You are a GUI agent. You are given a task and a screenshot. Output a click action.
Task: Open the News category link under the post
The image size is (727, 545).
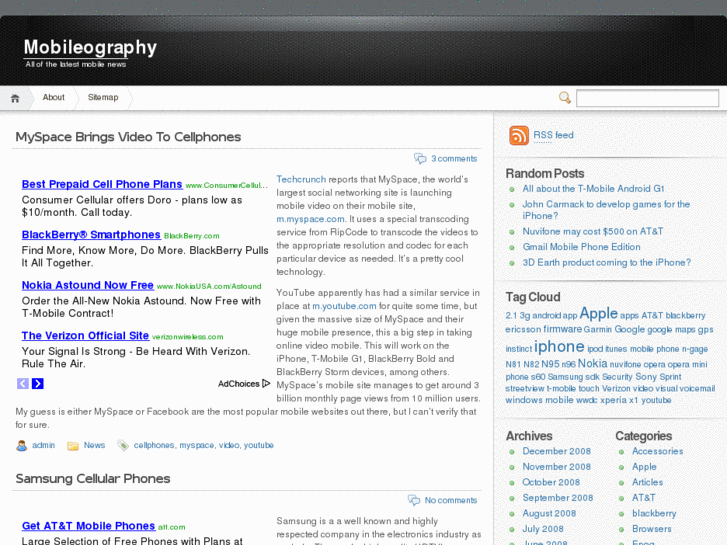95,445
